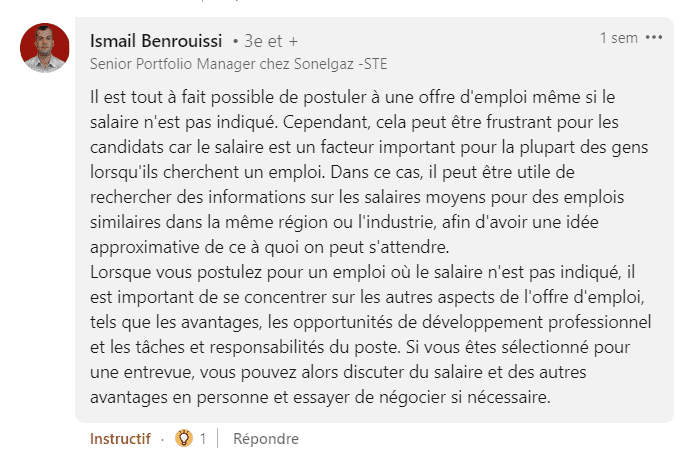Screen dimensions: 693x463
Task: Open Ismail Benrouissi's profile photo
Action: coord(45,48)
